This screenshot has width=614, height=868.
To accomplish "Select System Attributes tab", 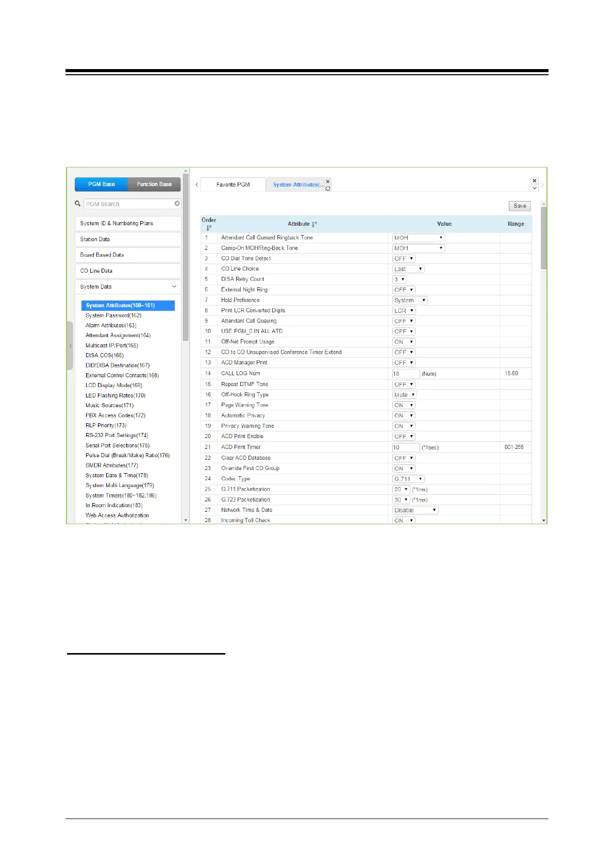I will pyautogui.click(x=298, y=185).
